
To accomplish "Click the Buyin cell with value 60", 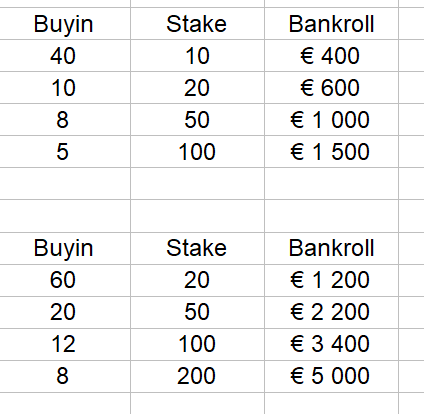I will 65,280.
